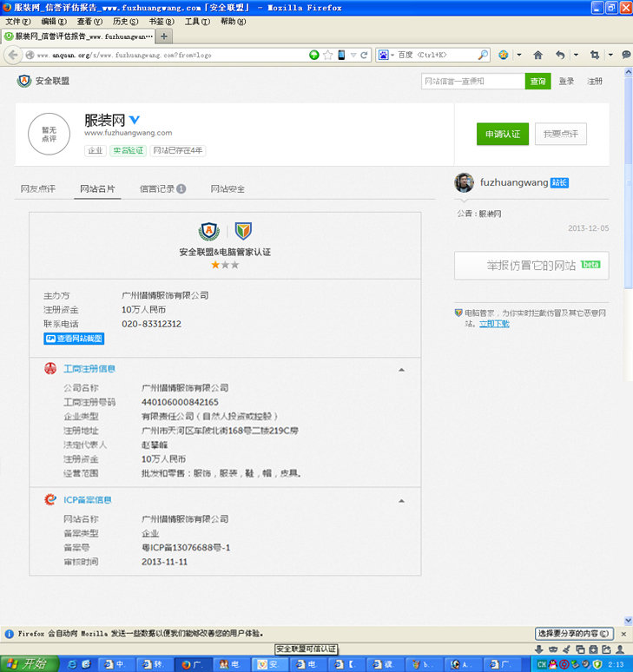Open the 信誉记录 tab
Screen dimensions: 633x672
[162, 189]
